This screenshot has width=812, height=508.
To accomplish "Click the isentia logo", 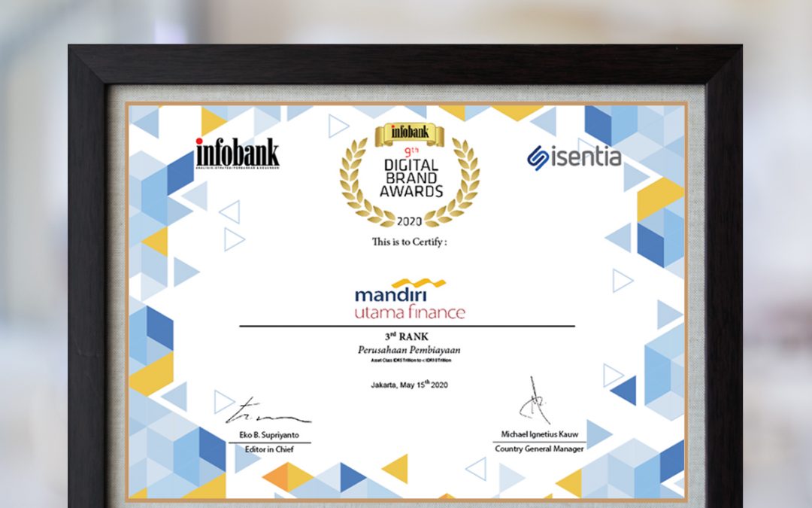I will point(574,157).
